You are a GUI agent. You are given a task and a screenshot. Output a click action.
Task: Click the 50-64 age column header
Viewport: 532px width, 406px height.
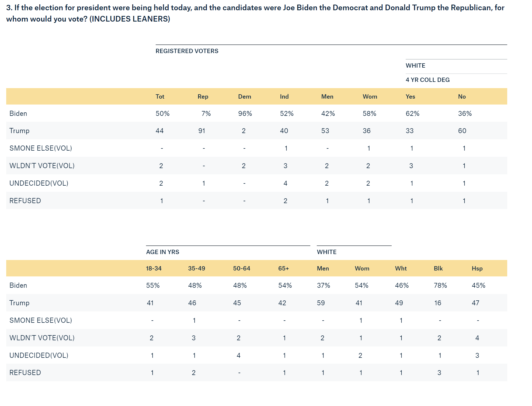coord(241,268)
